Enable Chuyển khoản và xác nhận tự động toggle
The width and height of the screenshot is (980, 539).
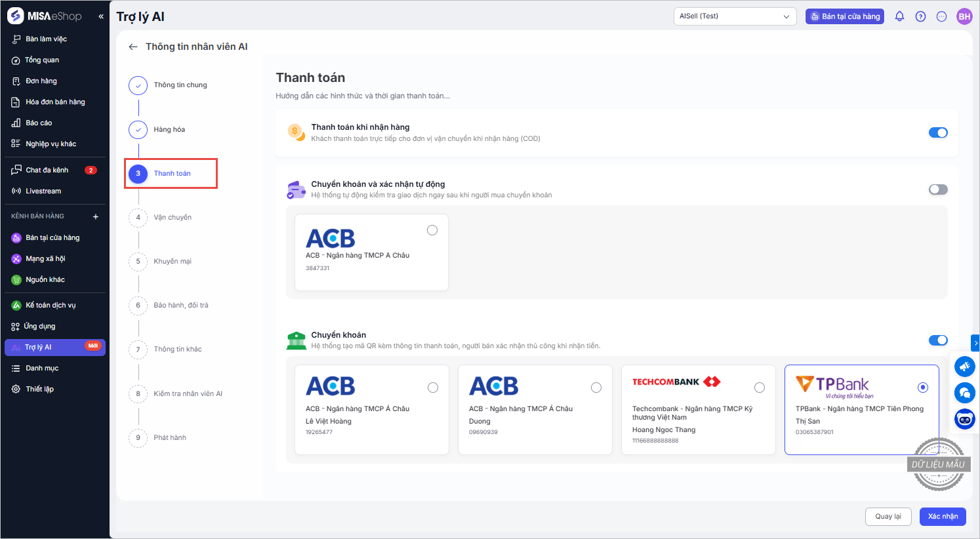click(x=937, y=190)
